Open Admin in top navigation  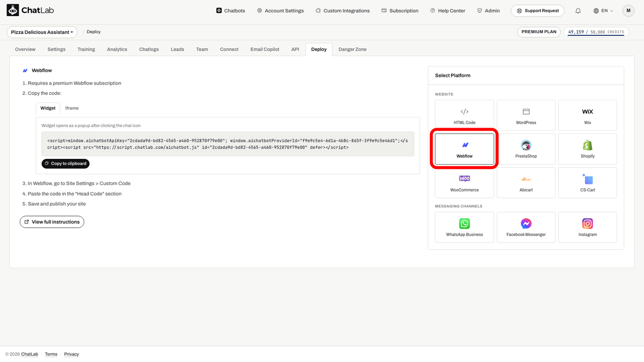coord(488,11)
